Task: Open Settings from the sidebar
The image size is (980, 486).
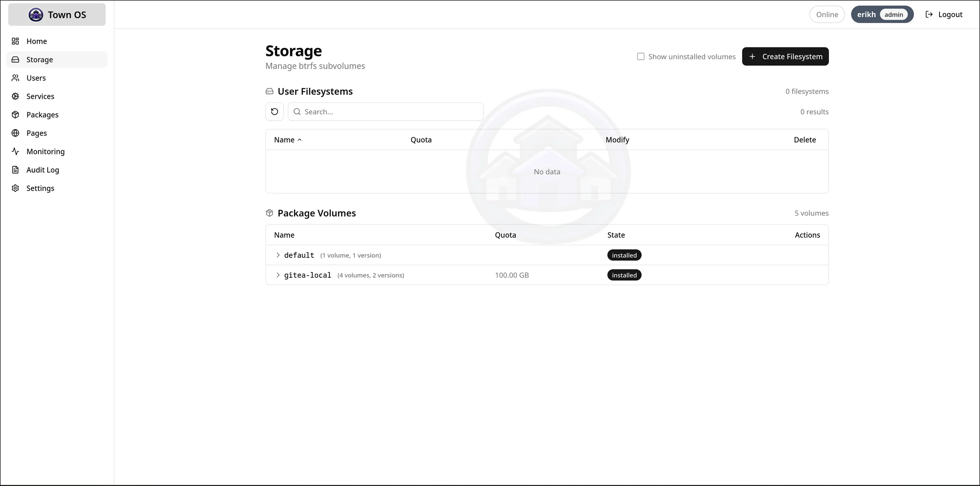Action: 57,188
